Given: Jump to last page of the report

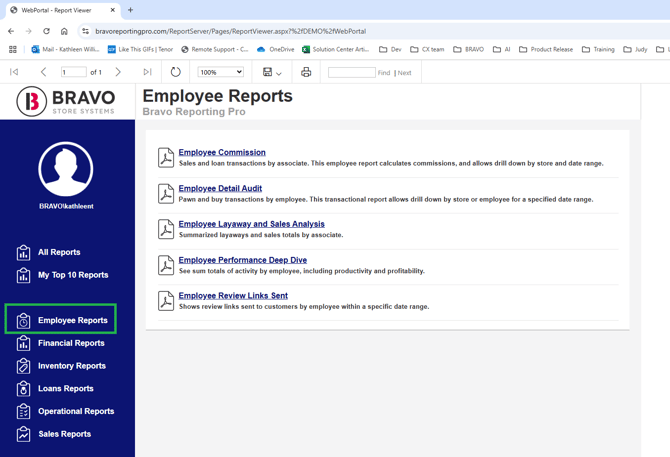Looking at the screenshot, I should pyautogui.click(x=147, y=72).
